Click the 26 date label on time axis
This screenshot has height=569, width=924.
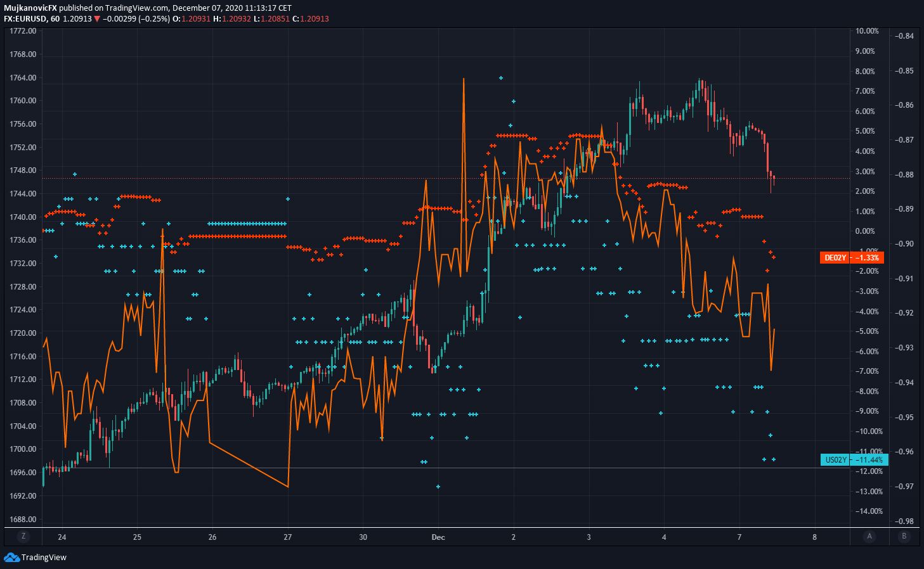click(212, 537)
